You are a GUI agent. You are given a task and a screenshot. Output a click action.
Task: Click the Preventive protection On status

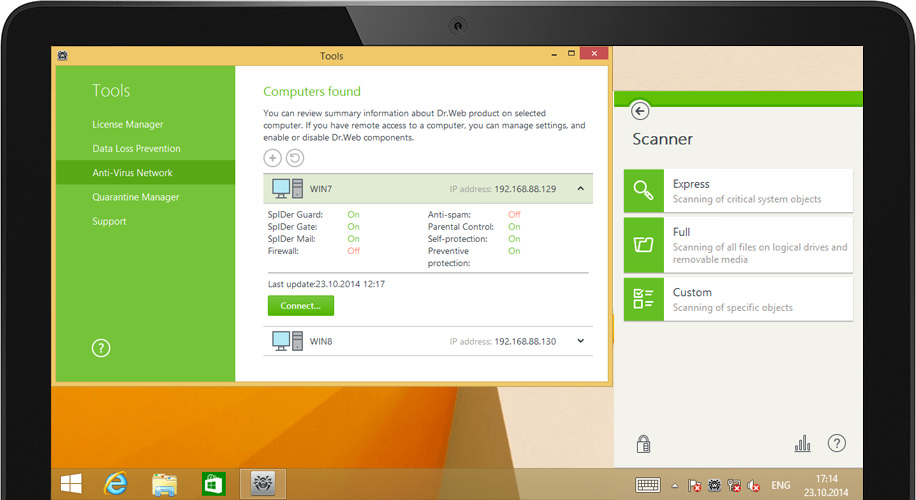(514, 251)
